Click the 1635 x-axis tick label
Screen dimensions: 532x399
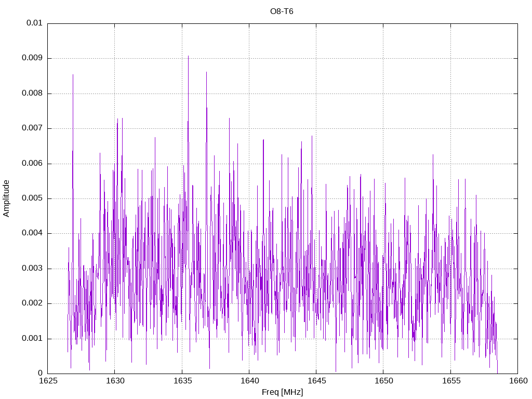click(182, 381)
